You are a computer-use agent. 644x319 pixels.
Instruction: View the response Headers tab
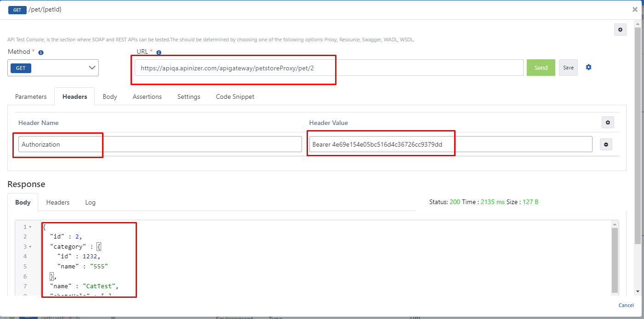click(x=58, y=202)
